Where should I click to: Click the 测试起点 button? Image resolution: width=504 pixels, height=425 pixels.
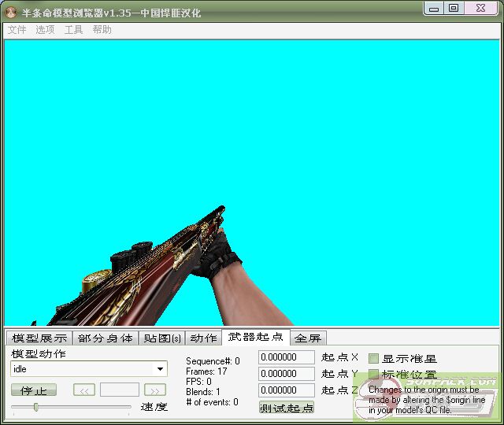[287, 407]
